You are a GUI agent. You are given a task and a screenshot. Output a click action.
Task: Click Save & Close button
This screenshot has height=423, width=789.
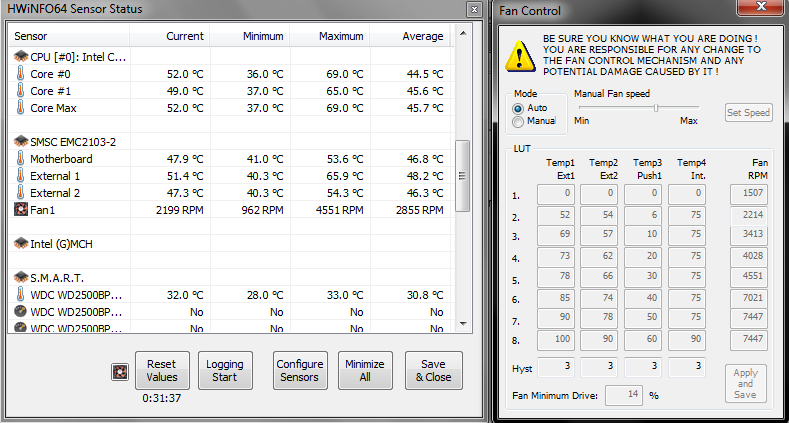pyautogui.click(x=433, y=371)
